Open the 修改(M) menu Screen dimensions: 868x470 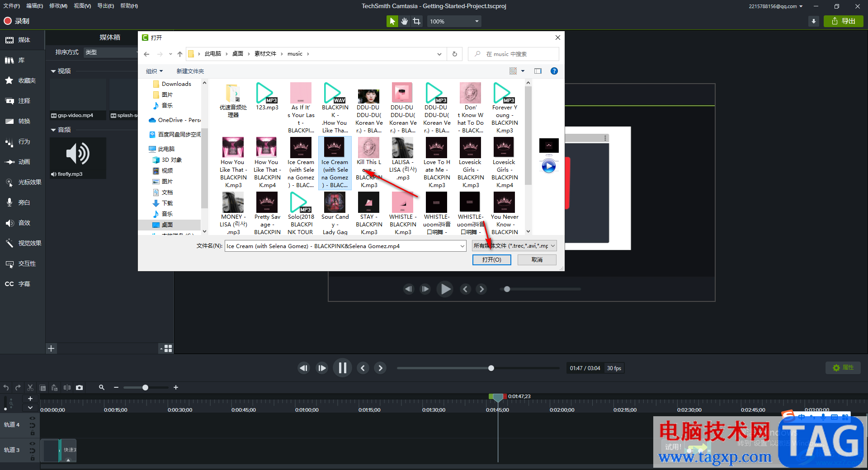[58, 6]
